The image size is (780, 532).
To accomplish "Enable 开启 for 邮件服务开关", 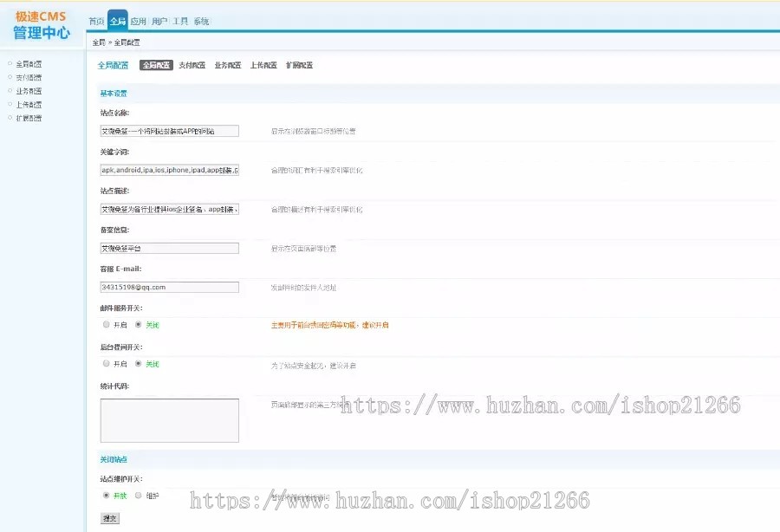I will pos(105,324).
